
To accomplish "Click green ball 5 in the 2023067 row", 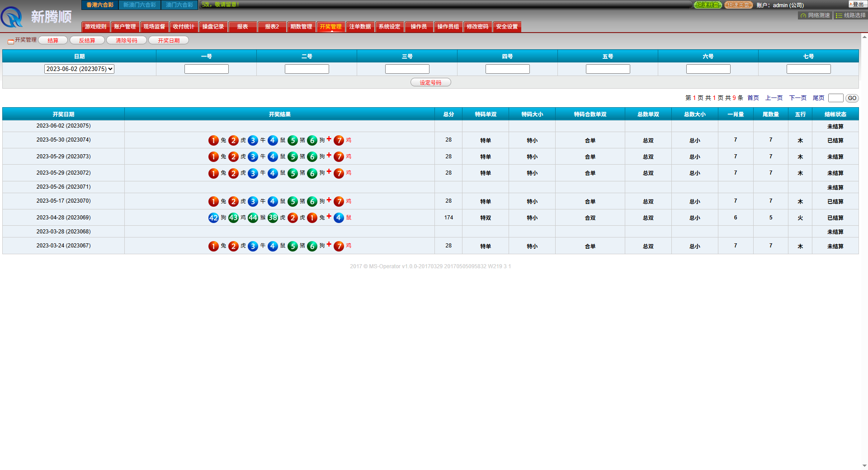I will (x=292, y=247).
